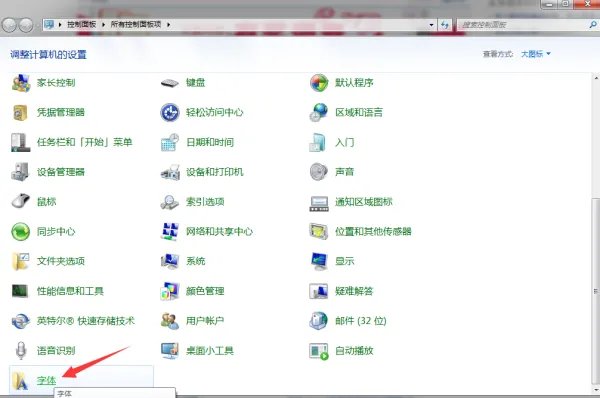Refresh the address bar location
Screen dimensions: 600x398
(x=445, y=25)
